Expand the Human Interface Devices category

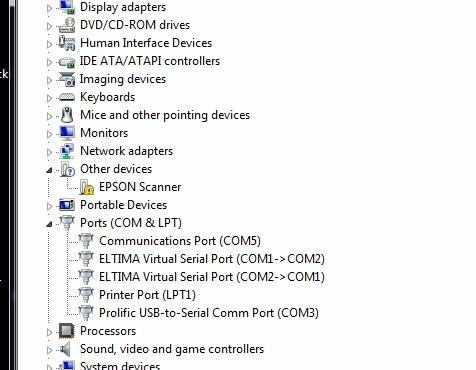(x=49, y=44)
